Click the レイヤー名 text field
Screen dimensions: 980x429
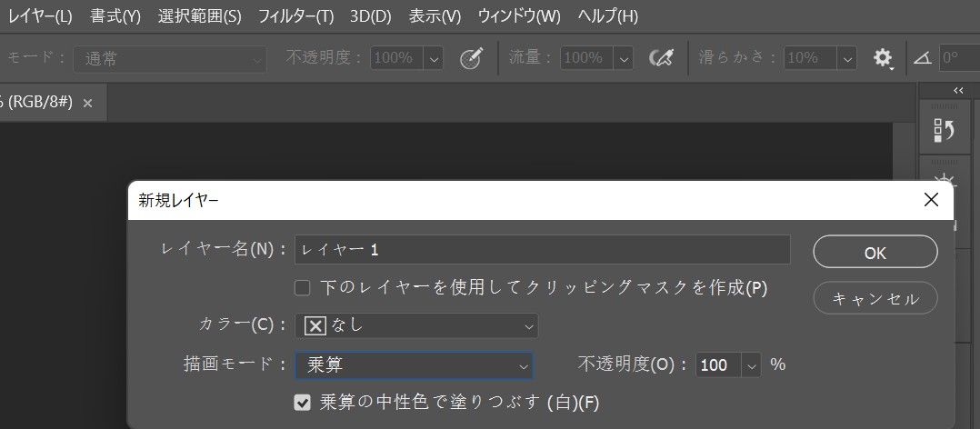543,250
